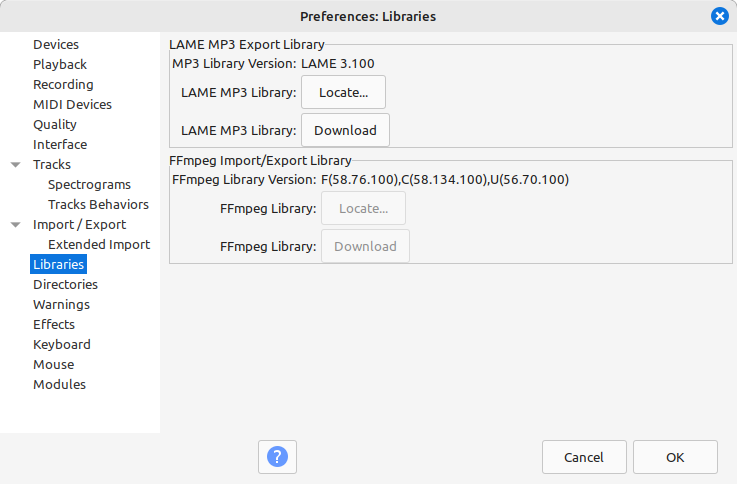Cancel the Preferences dialog
The width and height of the screenshot is (737, 484).
[x=584, y=457]
